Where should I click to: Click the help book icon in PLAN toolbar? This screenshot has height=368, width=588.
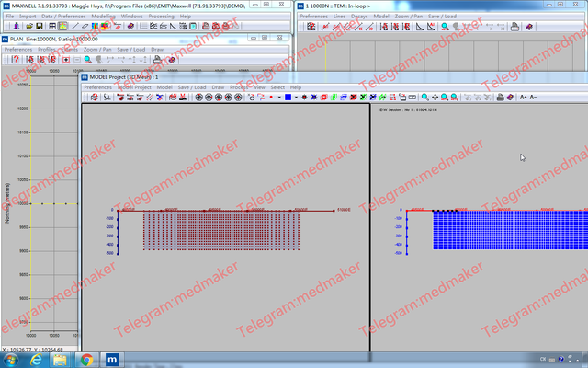[172, 60]
